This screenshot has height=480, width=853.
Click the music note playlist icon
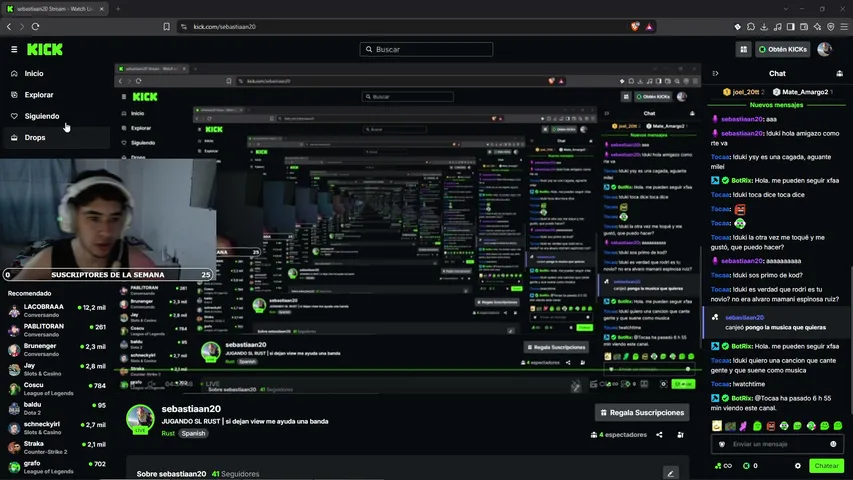pyautogui.click(x=777, y=27)
